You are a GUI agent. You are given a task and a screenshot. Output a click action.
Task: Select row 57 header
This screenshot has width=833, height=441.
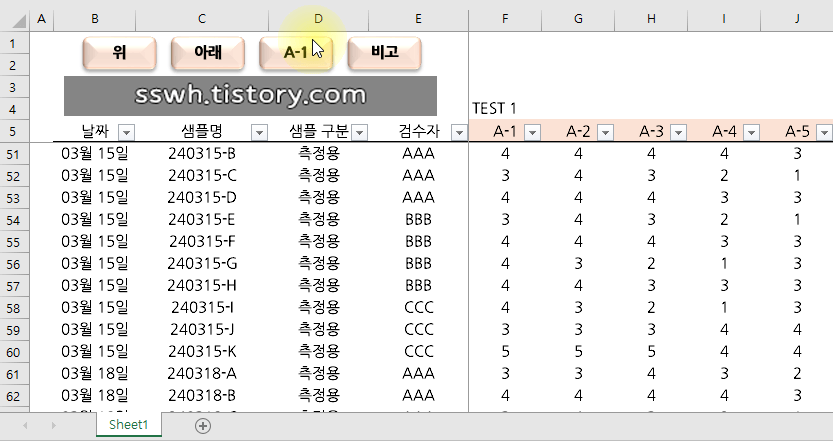coord(14,286)
